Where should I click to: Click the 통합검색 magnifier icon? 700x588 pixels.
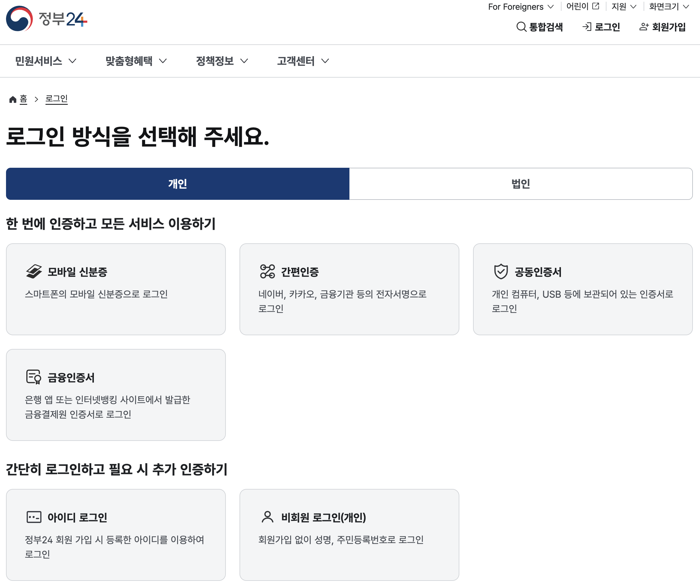pyautogui.click(x=521, y=27)
